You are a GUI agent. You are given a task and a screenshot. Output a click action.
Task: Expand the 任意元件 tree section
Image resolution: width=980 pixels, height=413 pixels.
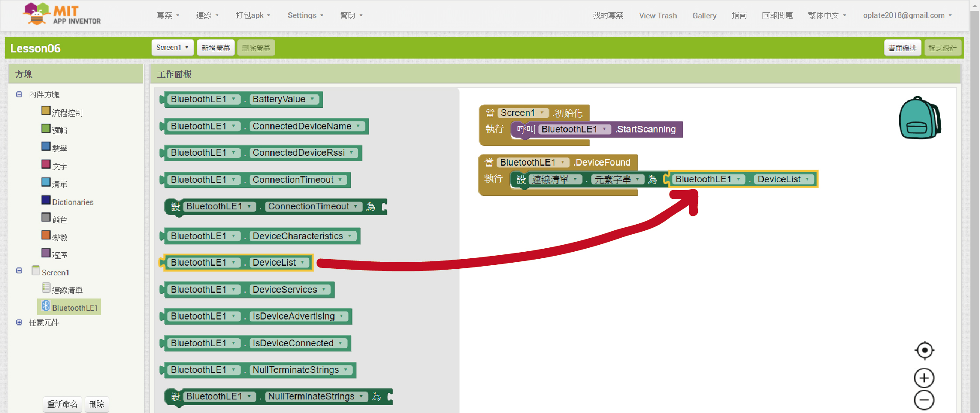19,323
